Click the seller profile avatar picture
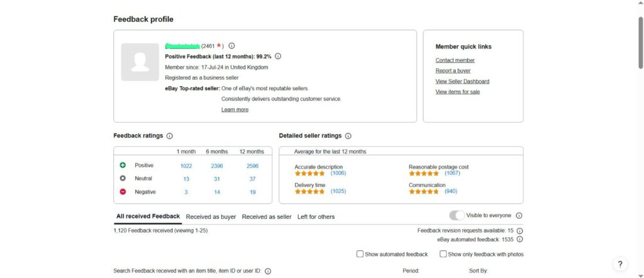This screenshot has height=278, width=644. click(140, 62)
